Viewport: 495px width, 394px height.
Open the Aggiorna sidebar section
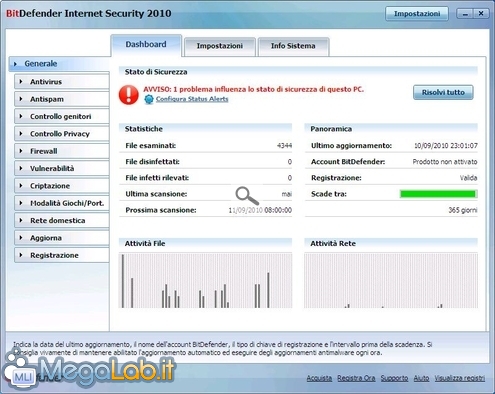click(62, 238)
